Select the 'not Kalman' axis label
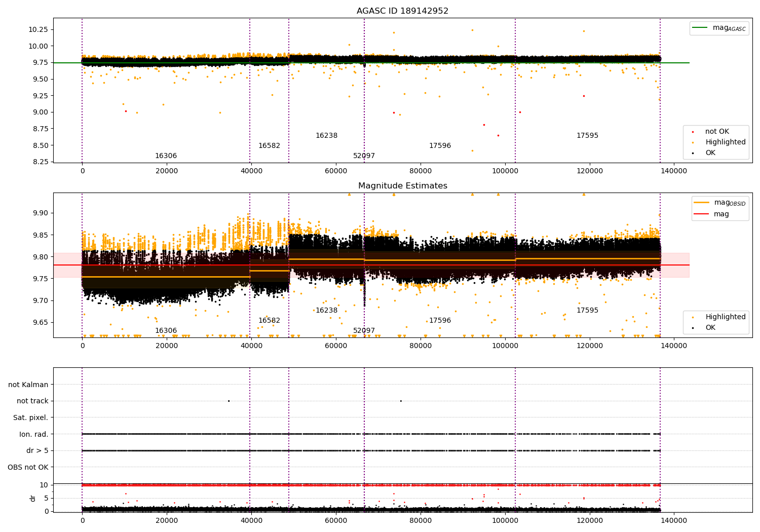Viewport: 760px width, 532px height. click(28, 385)
